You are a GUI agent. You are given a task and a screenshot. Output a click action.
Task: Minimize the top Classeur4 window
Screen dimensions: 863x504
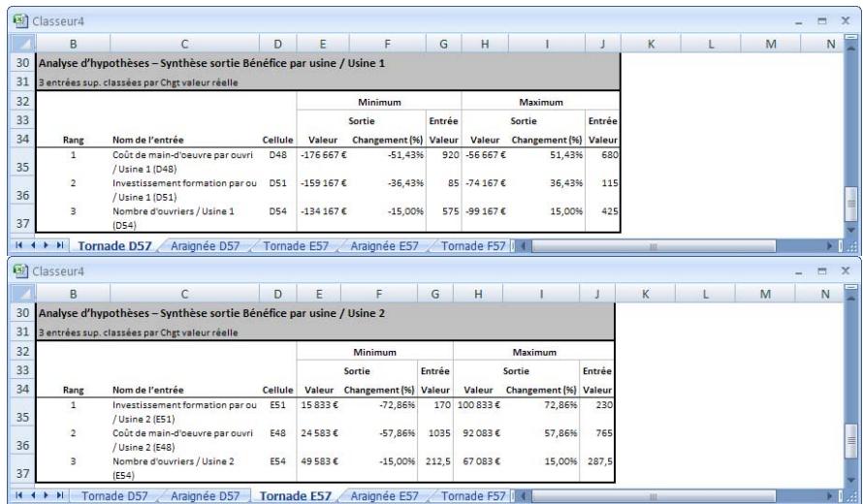tap(799, 22)
